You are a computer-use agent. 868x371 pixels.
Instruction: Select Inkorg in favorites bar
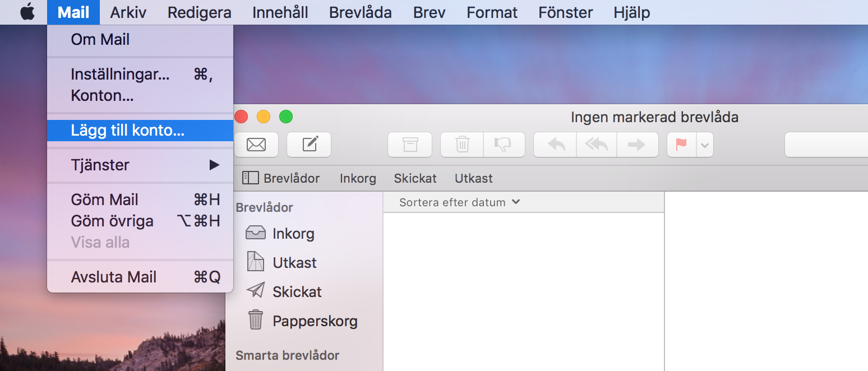[358, 178]
